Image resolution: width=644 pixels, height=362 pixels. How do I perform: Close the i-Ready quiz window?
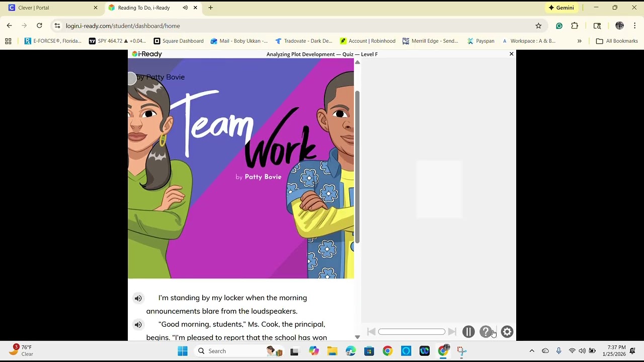tap(511, 54)
